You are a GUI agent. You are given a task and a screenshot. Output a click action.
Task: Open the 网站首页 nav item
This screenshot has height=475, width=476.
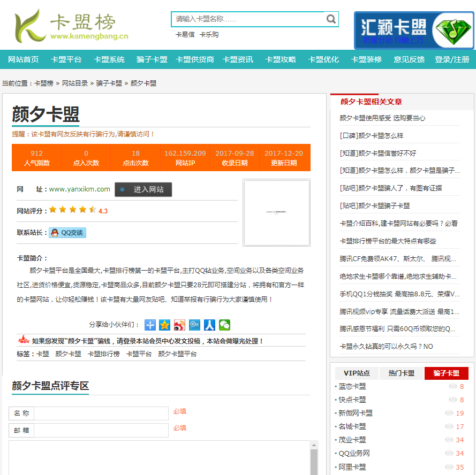(x=24, y=59)
